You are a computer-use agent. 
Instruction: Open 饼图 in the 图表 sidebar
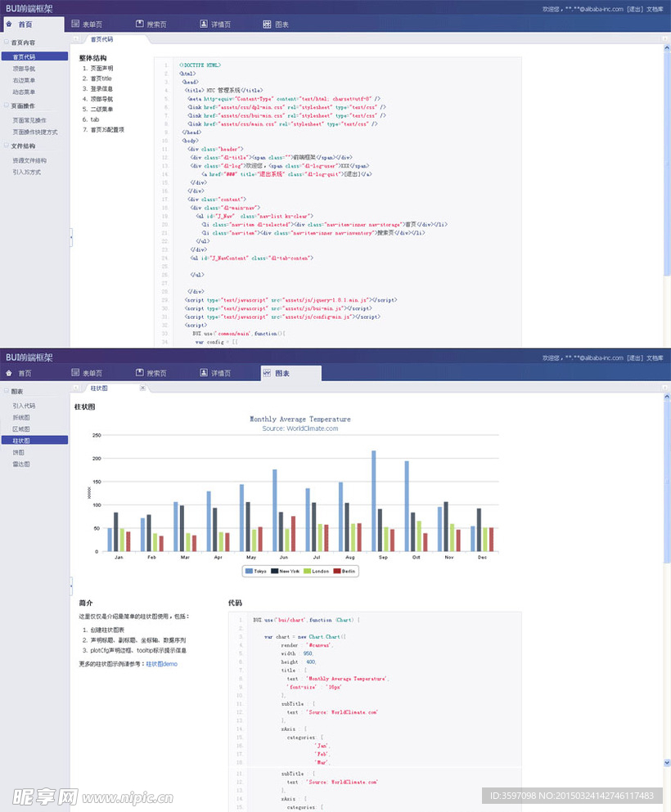pos(19,452)
